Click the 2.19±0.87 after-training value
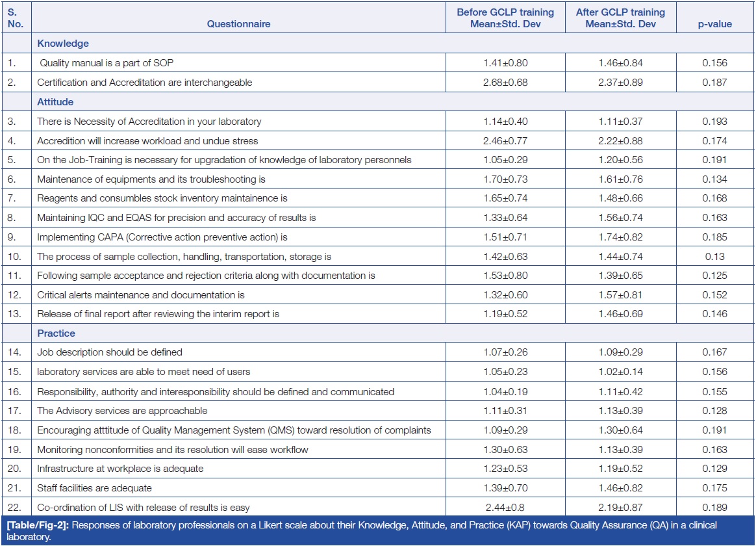This screenshot has height=546, width=756. tap(620, 508)
